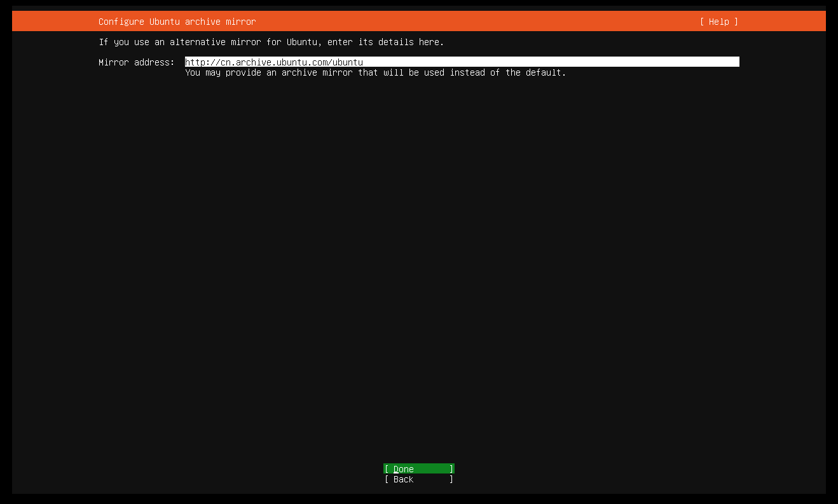Open the Help menu in header

coord(719,22)
